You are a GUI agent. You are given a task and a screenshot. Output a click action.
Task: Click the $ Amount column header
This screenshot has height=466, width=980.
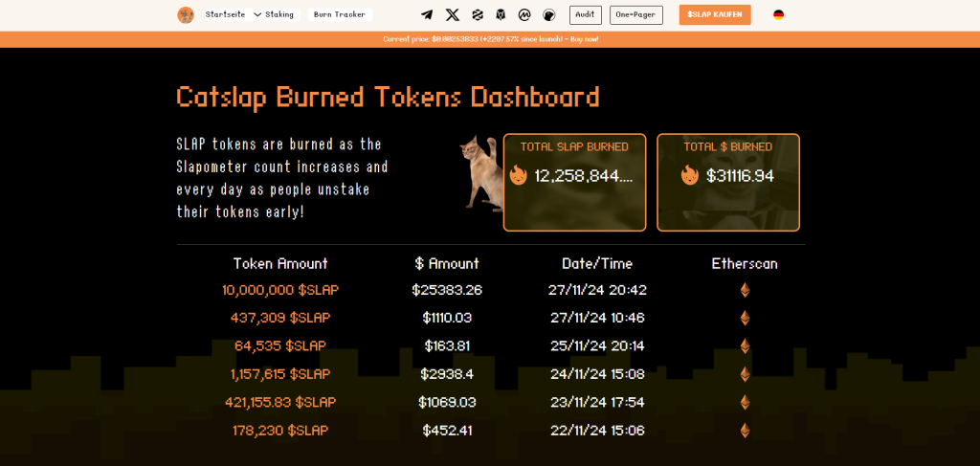tap(447, 263)
